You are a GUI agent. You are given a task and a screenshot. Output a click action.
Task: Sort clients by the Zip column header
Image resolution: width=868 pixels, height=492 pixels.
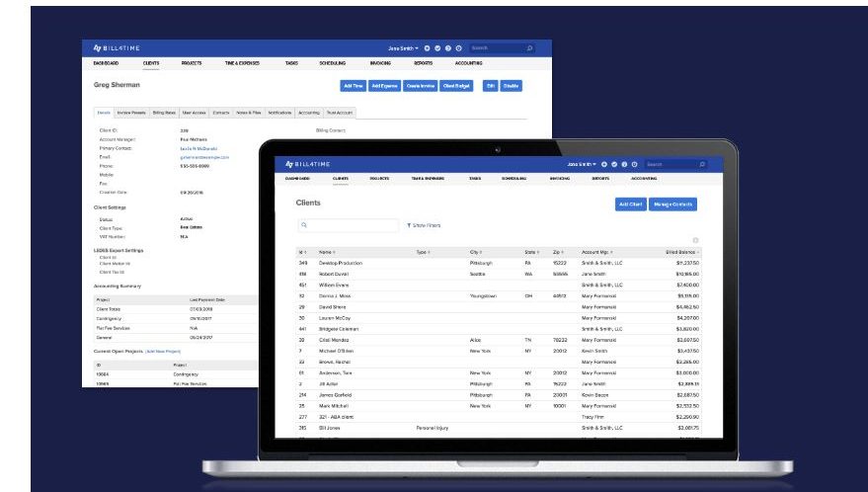[558, 252]
